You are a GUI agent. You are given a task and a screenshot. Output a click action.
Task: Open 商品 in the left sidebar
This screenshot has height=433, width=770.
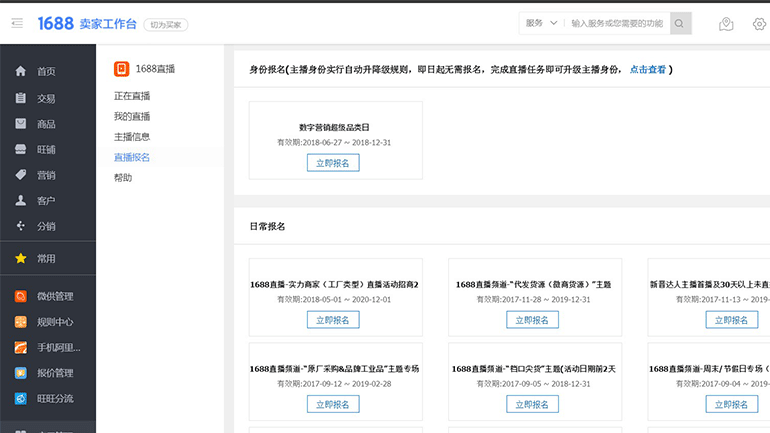click(46, 124)
